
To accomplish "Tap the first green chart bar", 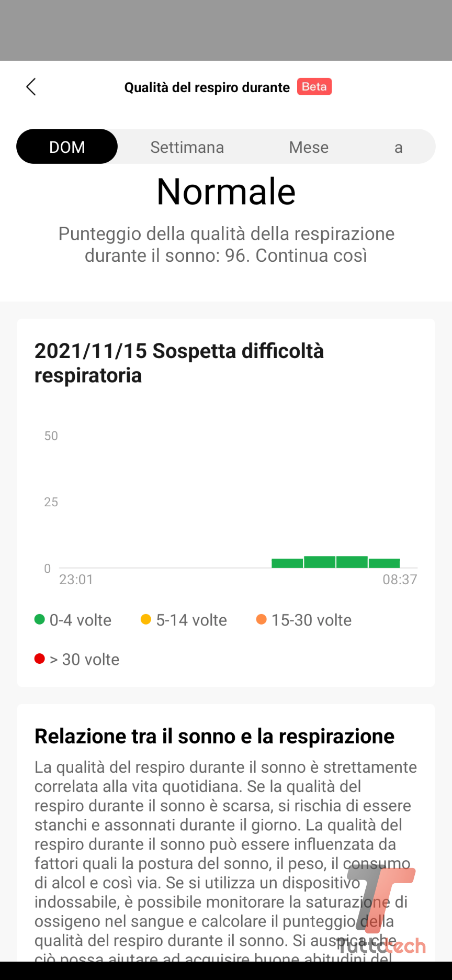I will click(x=287, y=563).
